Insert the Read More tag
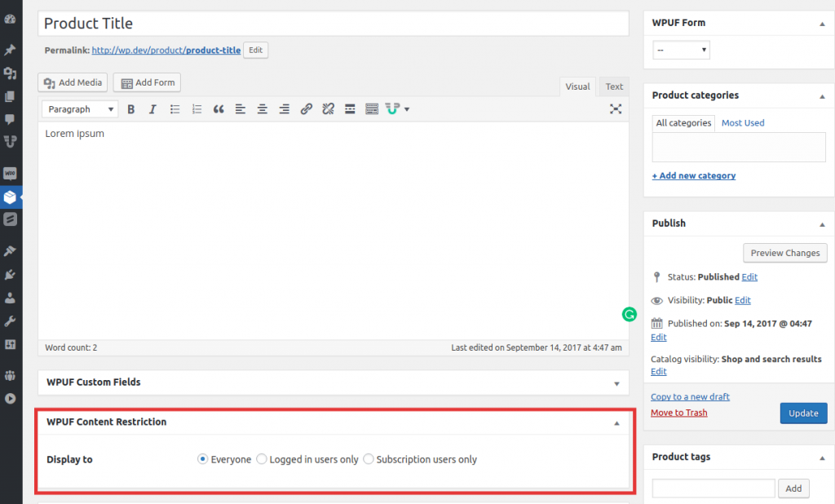835x504 pixels. coord(350,108)
